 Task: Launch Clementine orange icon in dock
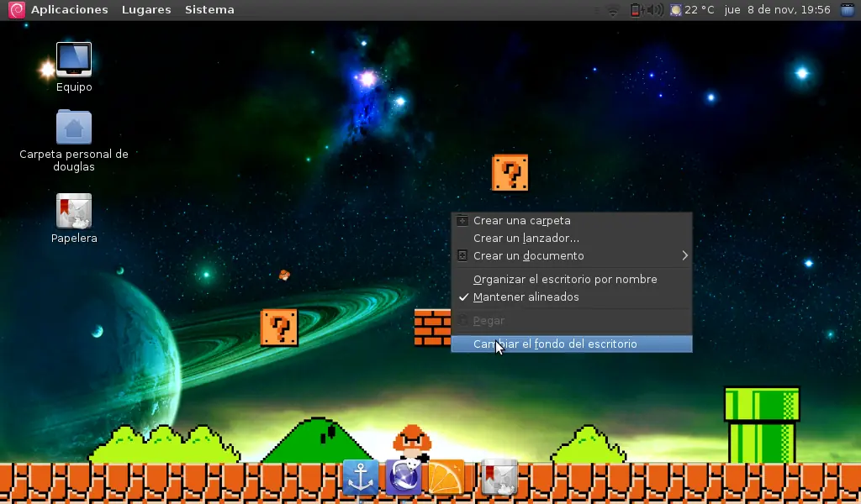446,478
